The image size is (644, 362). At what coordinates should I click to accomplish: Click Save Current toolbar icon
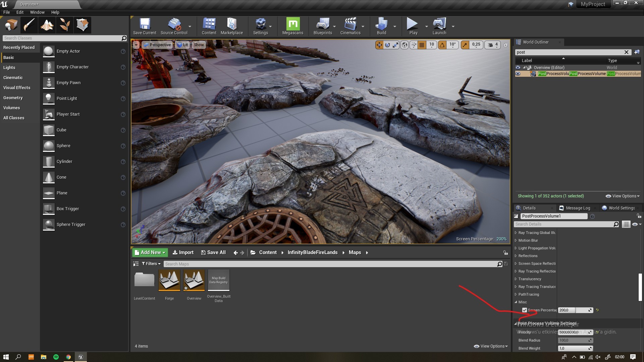tap(145, 26)
